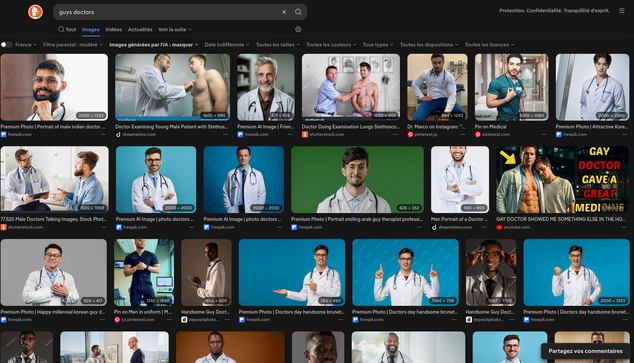Switch to the Actualités tab

[140, 29]
